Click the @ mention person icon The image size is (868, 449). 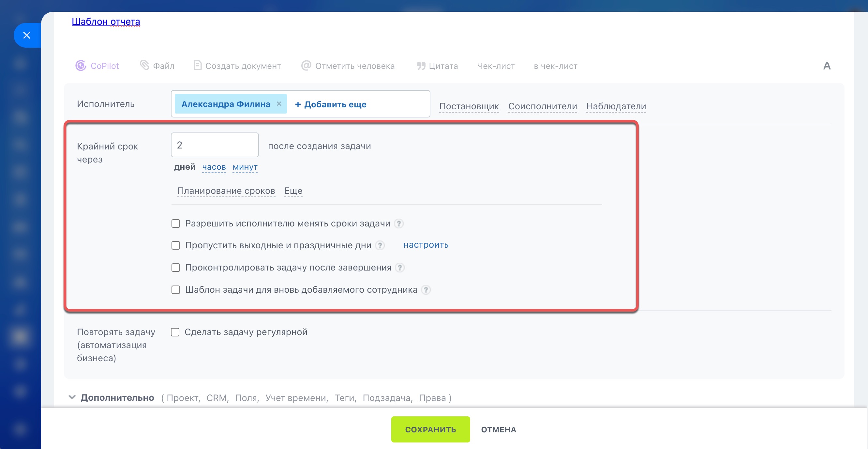click(306, 65)
